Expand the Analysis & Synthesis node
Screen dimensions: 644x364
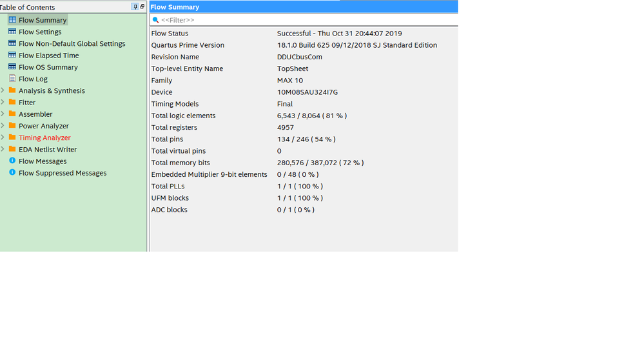coord(3,90)
